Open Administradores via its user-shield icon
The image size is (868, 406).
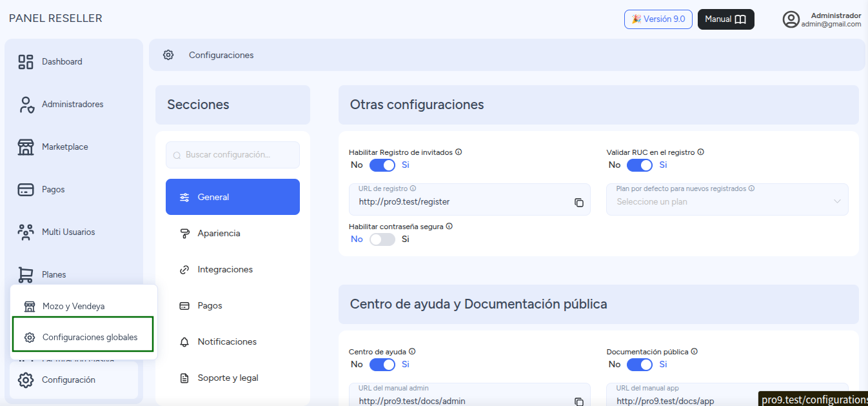26,105
